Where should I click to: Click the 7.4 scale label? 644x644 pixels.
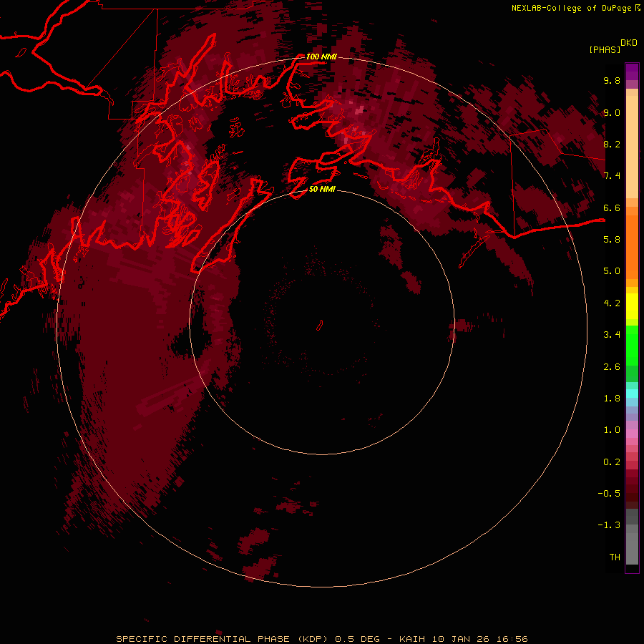[612, 176]
